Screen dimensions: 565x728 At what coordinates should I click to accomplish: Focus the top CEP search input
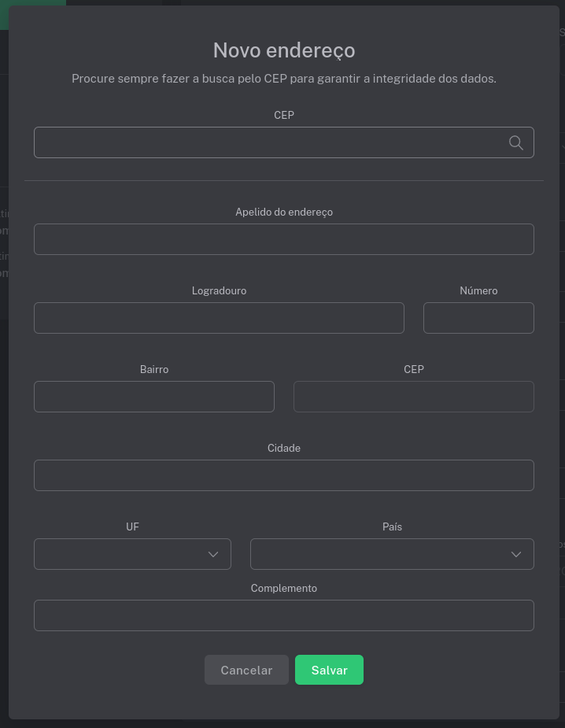click(268, 142)
